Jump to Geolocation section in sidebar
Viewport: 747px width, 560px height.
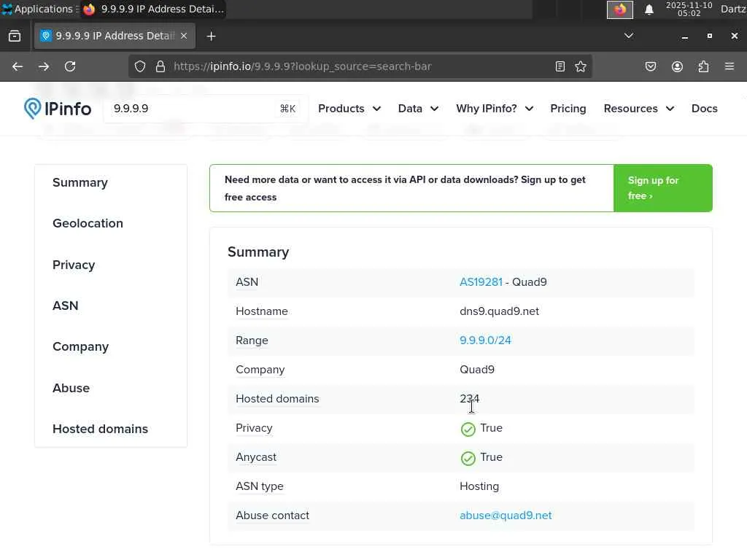coord(88,223)
